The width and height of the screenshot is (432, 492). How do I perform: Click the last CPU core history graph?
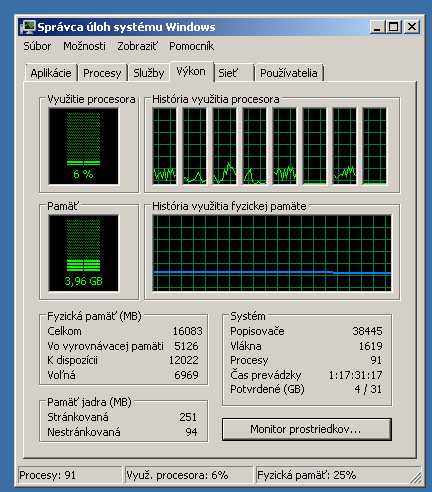pos(374,146)
